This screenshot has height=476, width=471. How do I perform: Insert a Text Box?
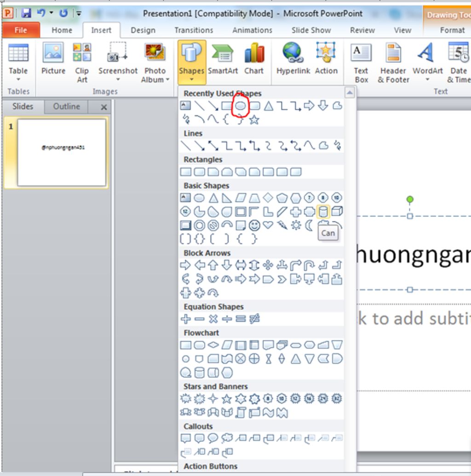(x=361, y=63)
